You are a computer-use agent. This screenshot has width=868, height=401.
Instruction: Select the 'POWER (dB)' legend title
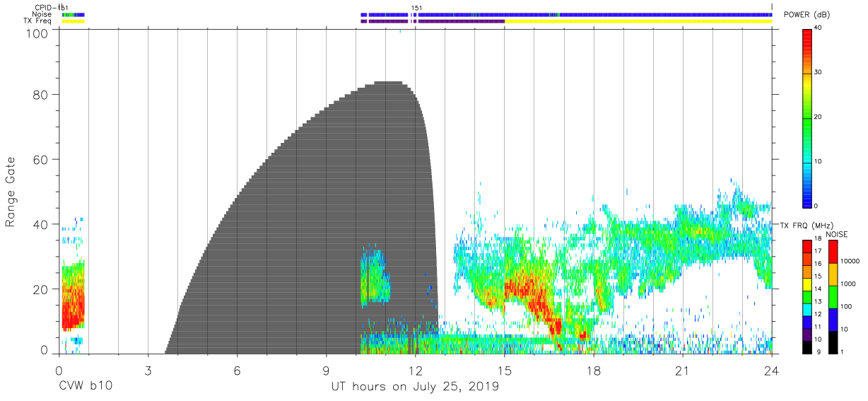pos(807,15)
